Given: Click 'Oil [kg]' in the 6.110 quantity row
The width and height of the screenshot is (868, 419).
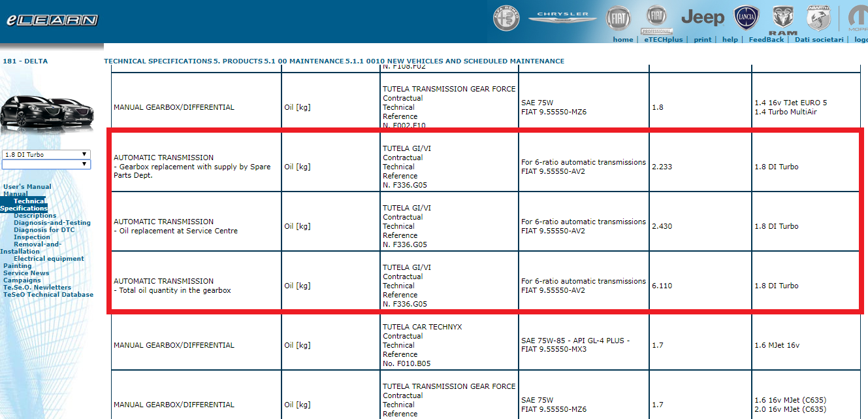Looking at the screenshot, I should 297,286.
